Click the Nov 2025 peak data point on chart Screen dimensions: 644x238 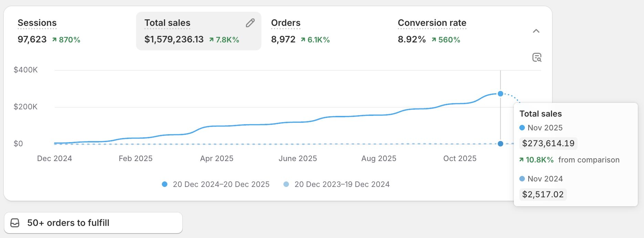500,93
